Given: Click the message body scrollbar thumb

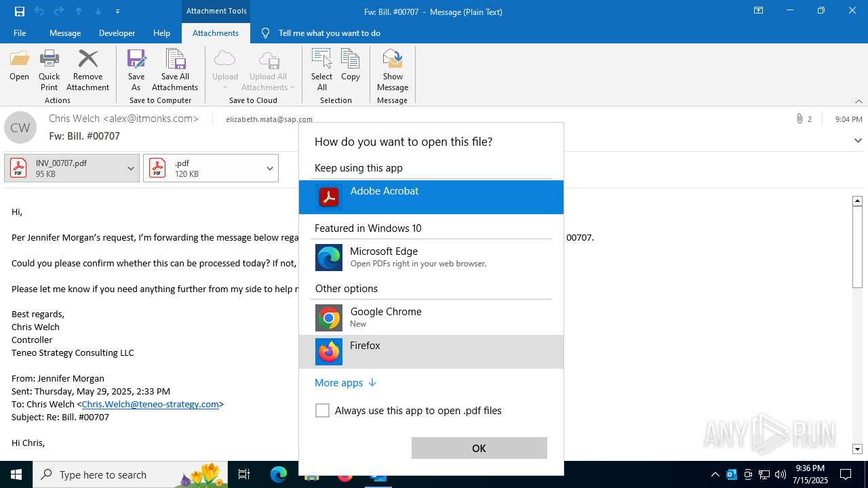Looking at the screenshot, I should [857, 247].
